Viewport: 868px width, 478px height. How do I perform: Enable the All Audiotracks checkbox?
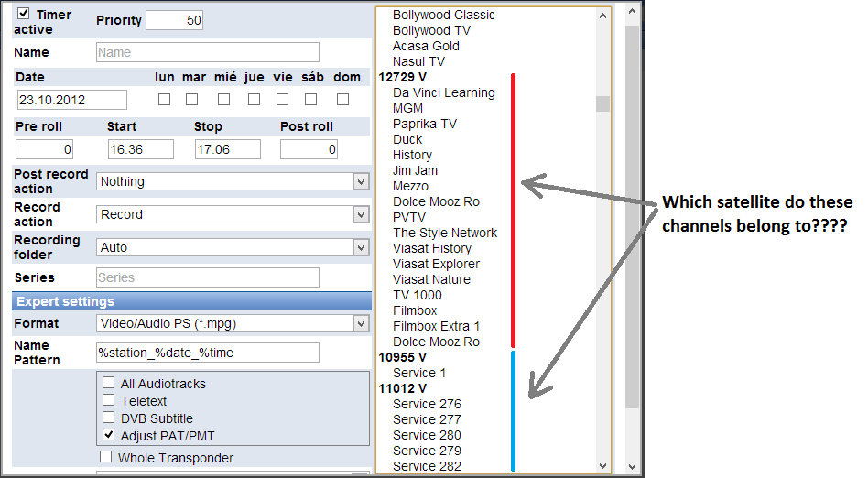pyautogui.click(x=109, y=384)
